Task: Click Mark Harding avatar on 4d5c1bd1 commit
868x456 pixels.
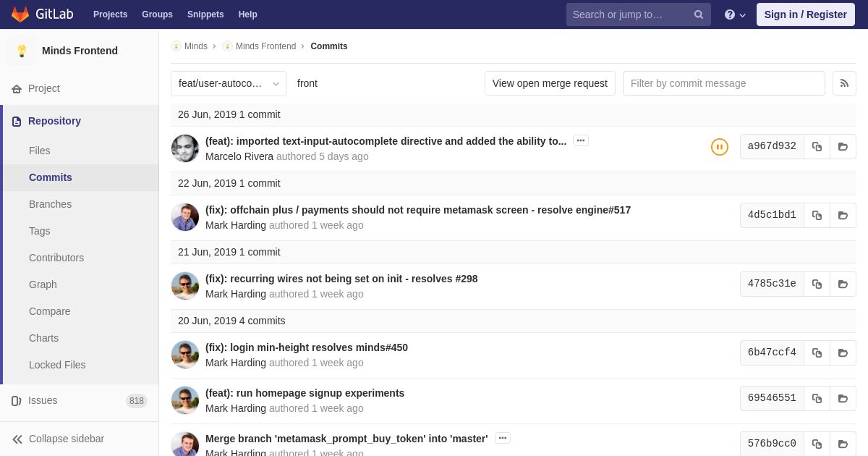Action: tap(185, 217)
